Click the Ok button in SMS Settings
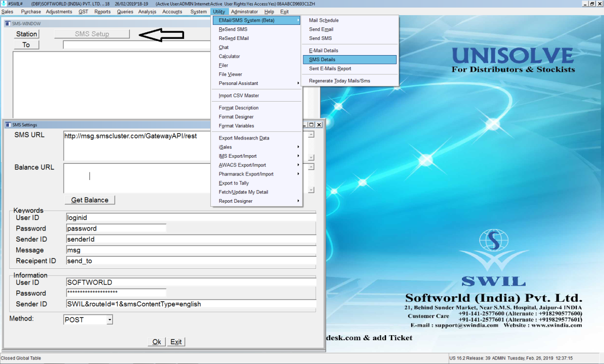604x364 pixels. click(x=157, y=342)
